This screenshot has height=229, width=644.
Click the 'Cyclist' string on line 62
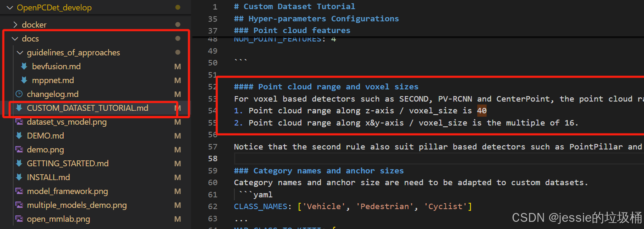[x=446, y=207]
